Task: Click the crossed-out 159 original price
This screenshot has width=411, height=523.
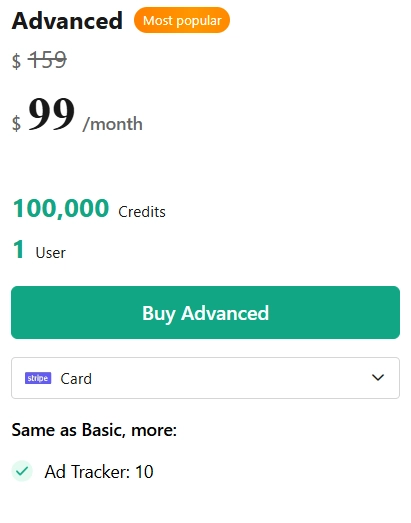Action: point(47,60)
